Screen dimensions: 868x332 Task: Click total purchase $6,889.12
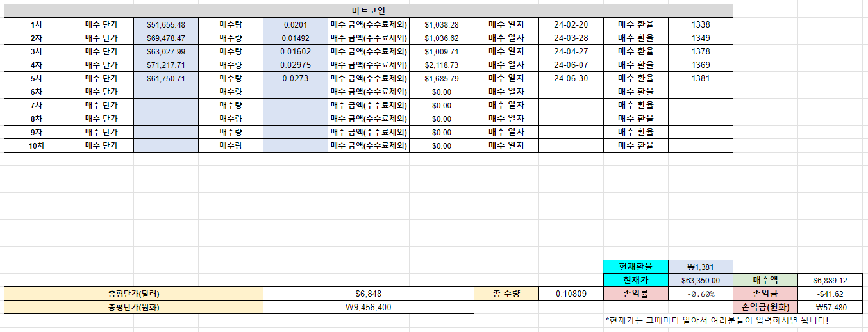830,280
